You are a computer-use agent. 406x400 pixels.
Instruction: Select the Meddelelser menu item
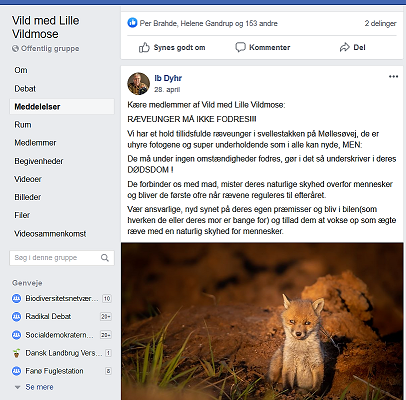[62, 107]
